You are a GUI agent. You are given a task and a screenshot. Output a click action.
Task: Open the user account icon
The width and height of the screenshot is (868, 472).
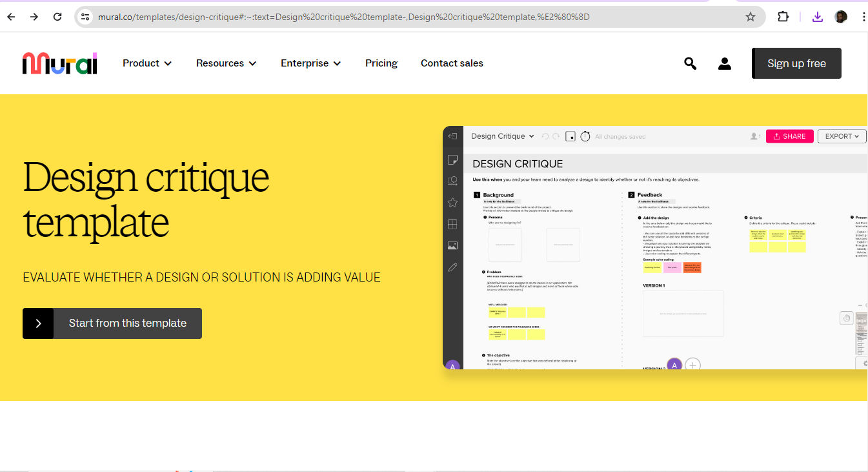725,63
